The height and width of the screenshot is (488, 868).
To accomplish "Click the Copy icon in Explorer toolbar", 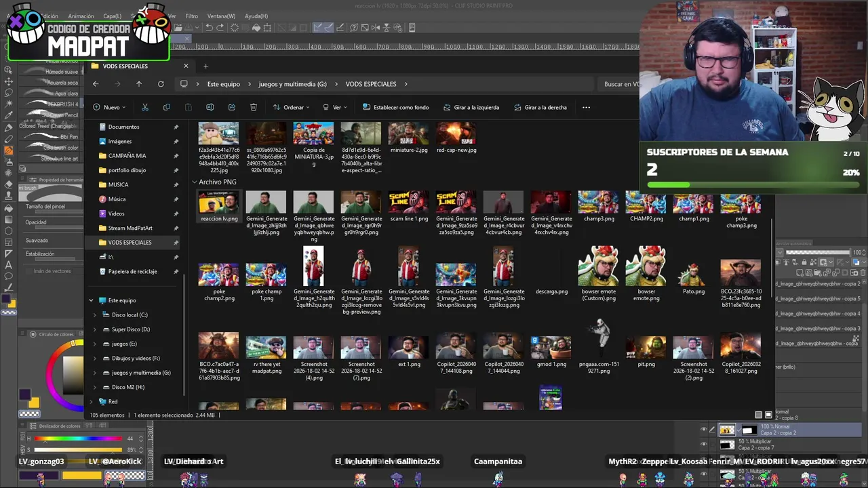I will coord(167,107).
